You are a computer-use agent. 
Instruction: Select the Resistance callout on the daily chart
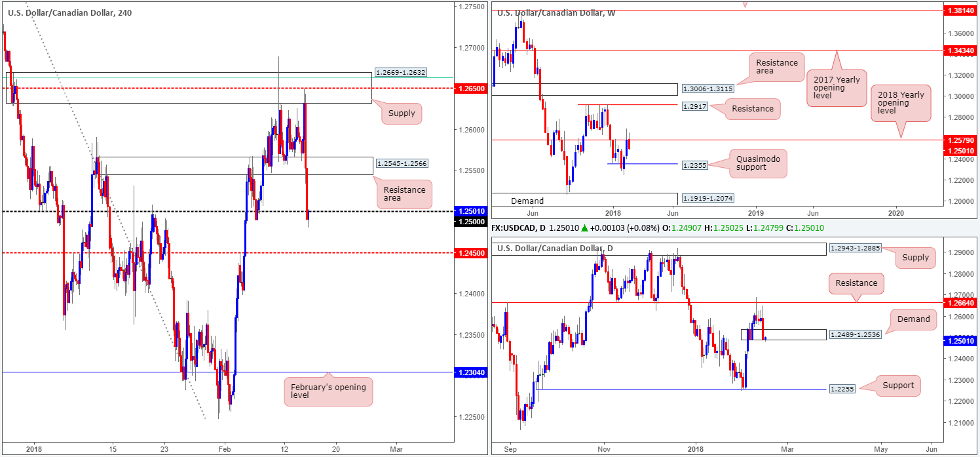pos(856,283)
